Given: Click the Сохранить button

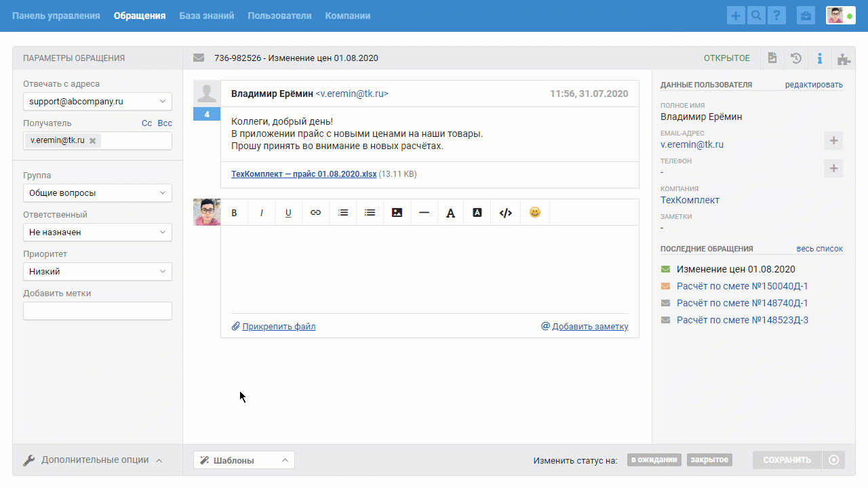Looking at the screenshot, I should (x=787, y=460).
